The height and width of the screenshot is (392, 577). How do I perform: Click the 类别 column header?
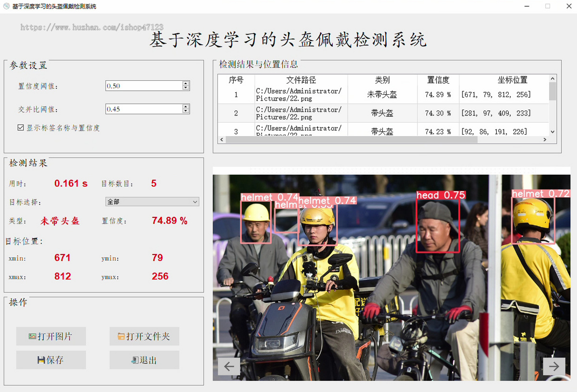(382, 80)
